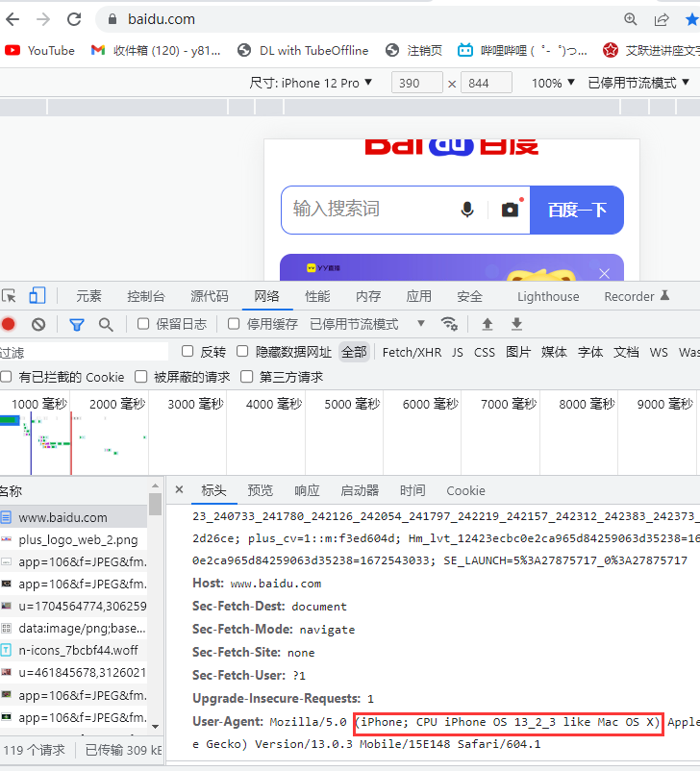Select the Fetch/XHR filter type
This screenshot has width=700, height=771.
point(412,352)
